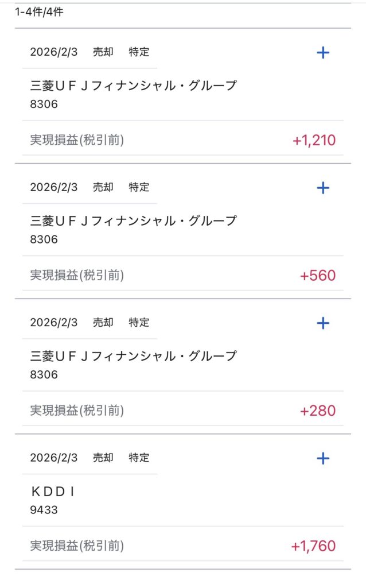Screen dimensions: 366x588
Task: Click the 売却 label in KDDI entry
Action: tap(103, 458)
